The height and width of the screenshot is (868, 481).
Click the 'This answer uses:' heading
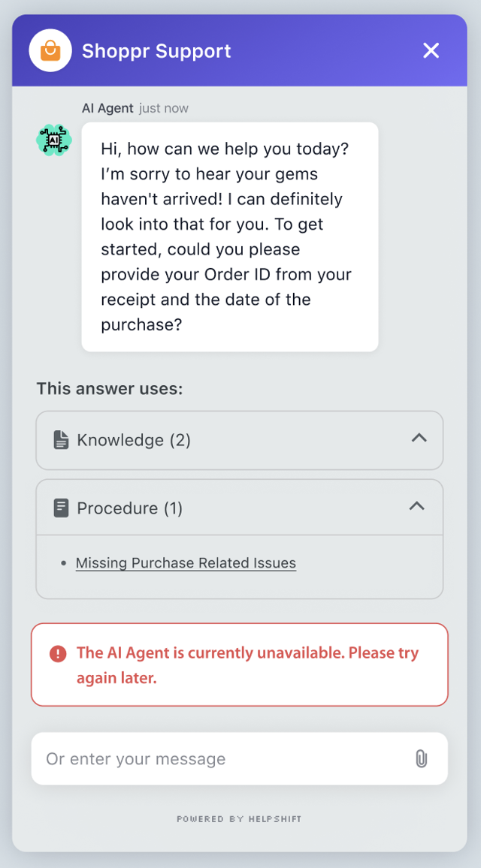(x=110, y=388)
